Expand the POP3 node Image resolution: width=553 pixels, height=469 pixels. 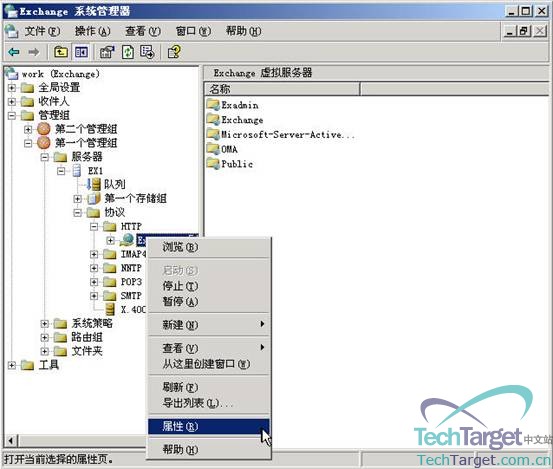pyautogui.click(x=94, y=282)
